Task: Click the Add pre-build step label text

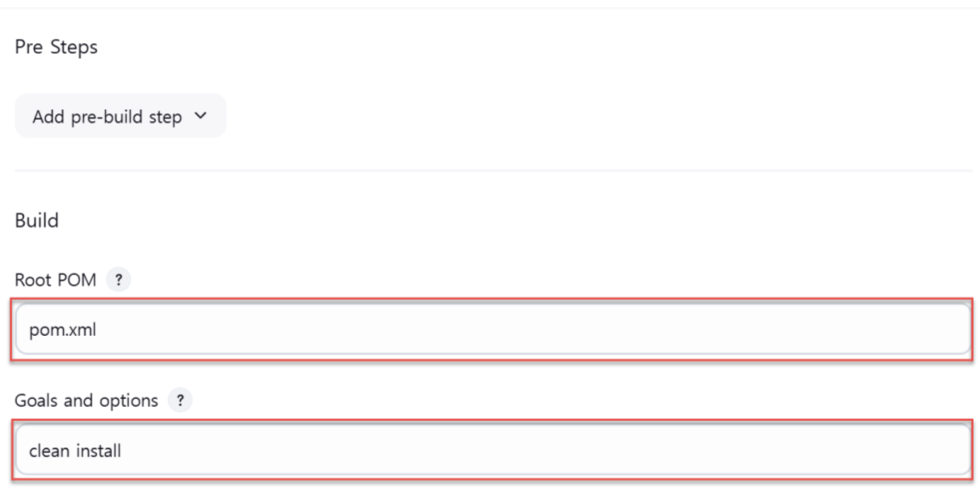Action: 107,117
